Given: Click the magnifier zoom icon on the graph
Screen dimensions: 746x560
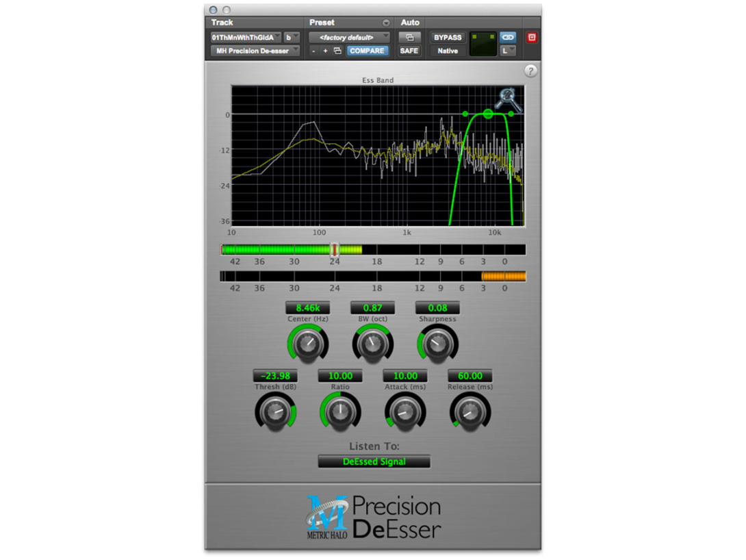Looking at the screenshot, I should [x=508, y=99].
